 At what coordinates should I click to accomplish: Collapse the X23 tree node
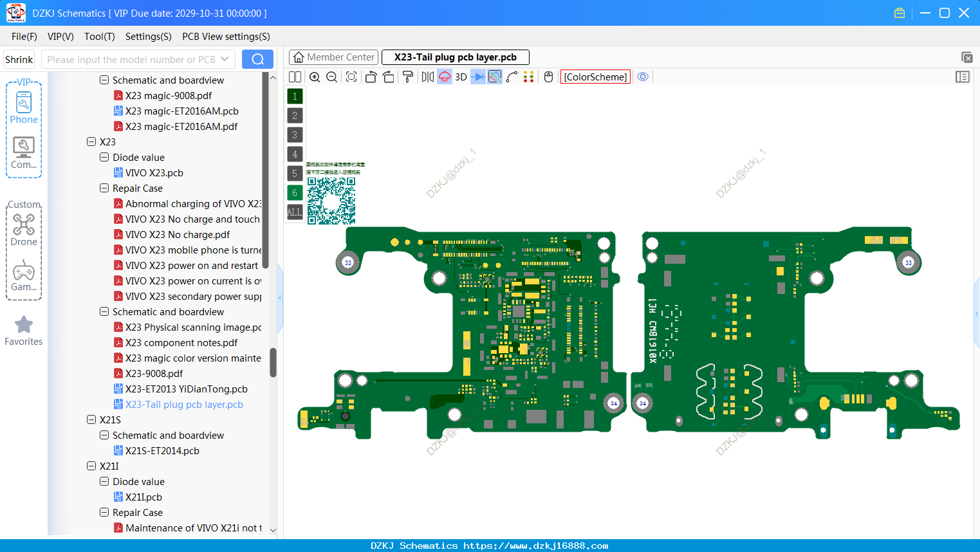pos(91,142)
